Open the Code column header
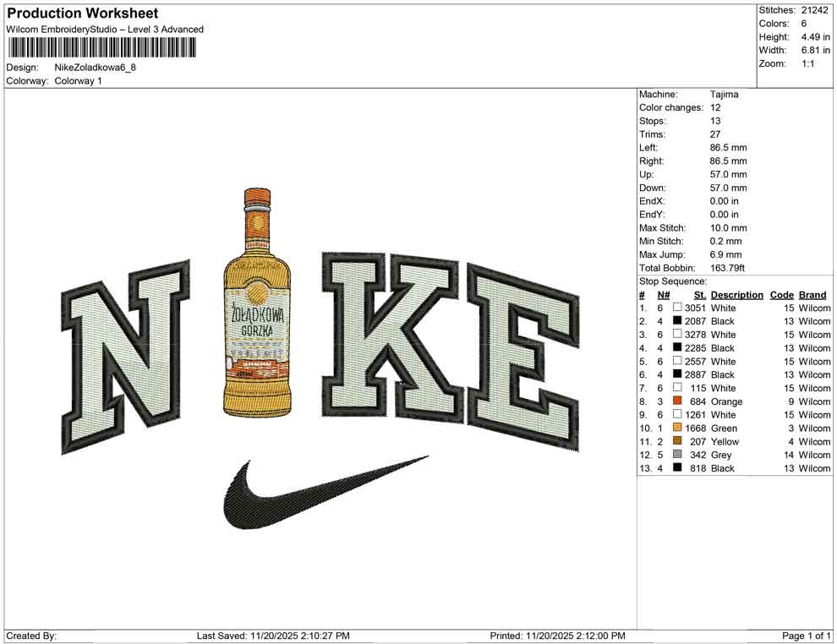Screen dimensions: 837x644 coord(782,294)
